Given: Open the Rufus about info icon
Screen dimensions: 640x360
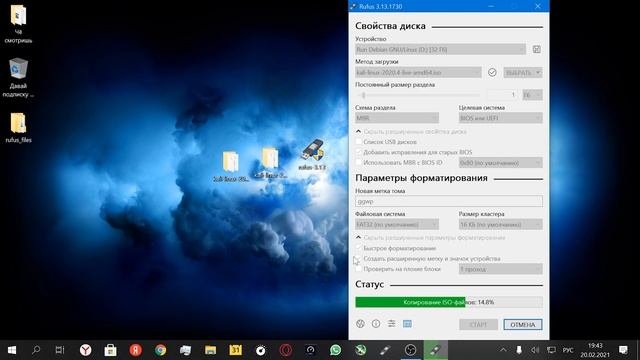Looking at the screenshot, I should (x=376, y=324).
